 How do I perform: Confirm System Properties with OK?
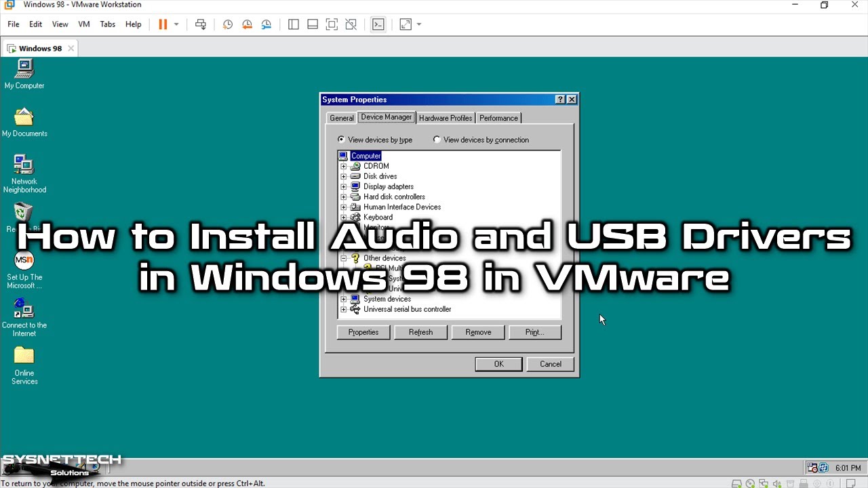(x=498, y=364)
